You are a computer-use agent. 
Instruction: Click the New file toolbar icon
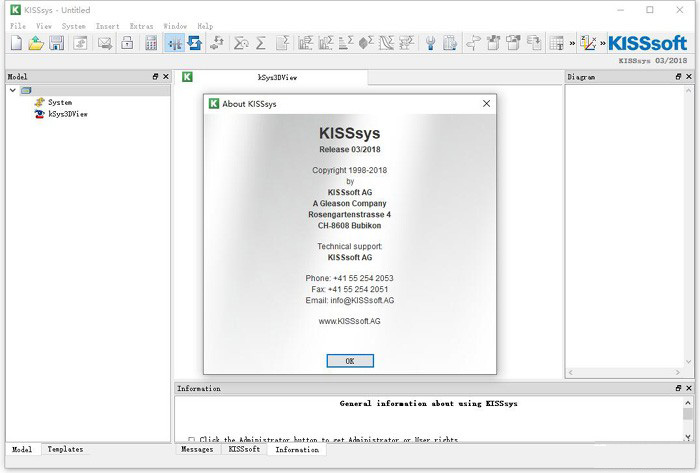(16, 43)
